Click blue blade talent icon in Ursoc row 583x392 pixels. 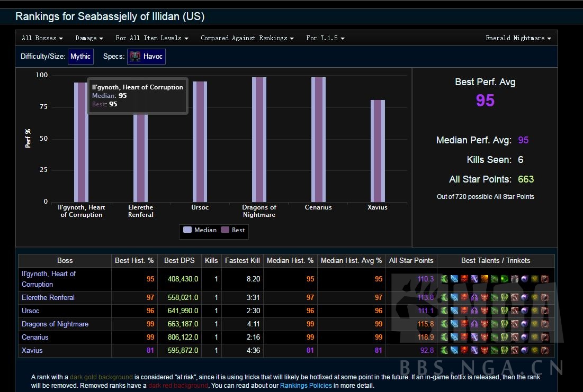[454, 311]
